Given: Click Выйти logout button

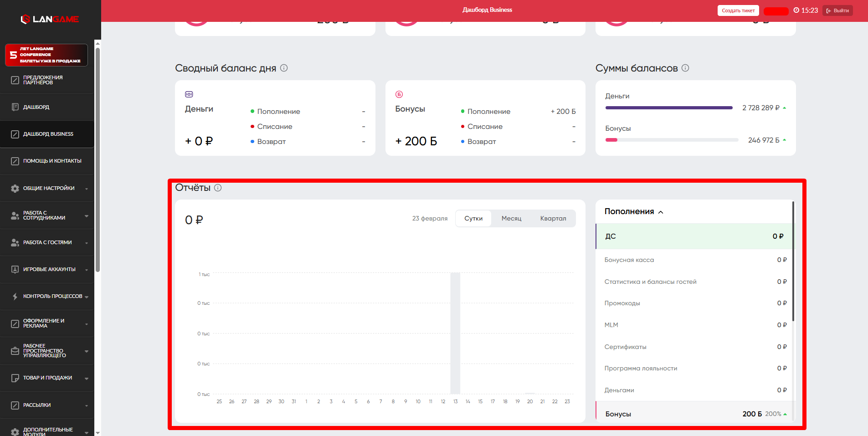Looking at the screenshot, I should tap(837, 10).
